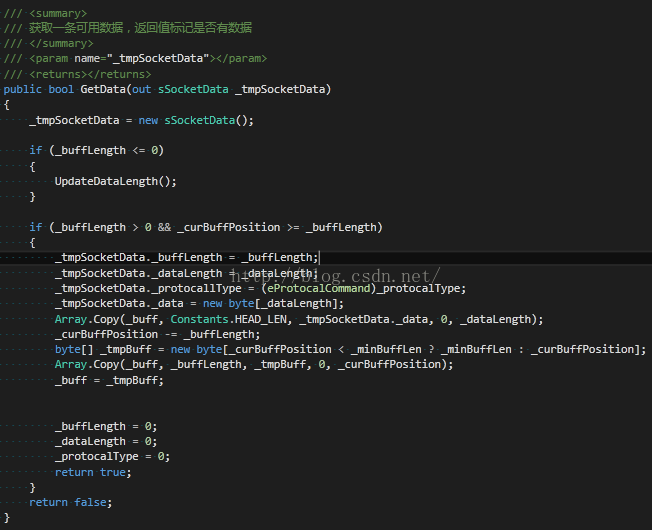Click Constants.HEAD_LEN in Array.Copy call
The height and width of the screenshot is (530, 652).
(228, 319)
